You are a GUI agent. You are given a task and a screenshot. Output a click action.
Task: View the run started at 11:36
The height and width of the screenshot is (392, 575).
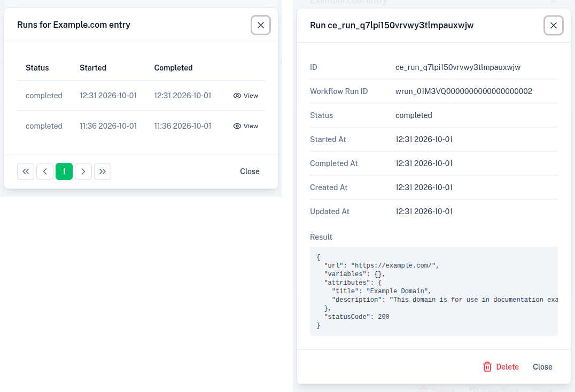coord(246,126)
